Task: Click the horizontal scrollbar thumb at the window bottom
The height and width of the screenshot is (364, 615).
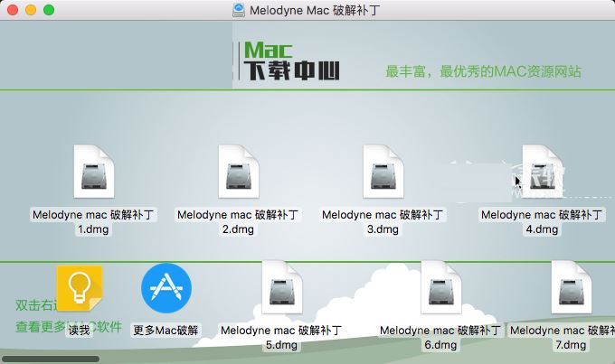Action: [51, 359]
